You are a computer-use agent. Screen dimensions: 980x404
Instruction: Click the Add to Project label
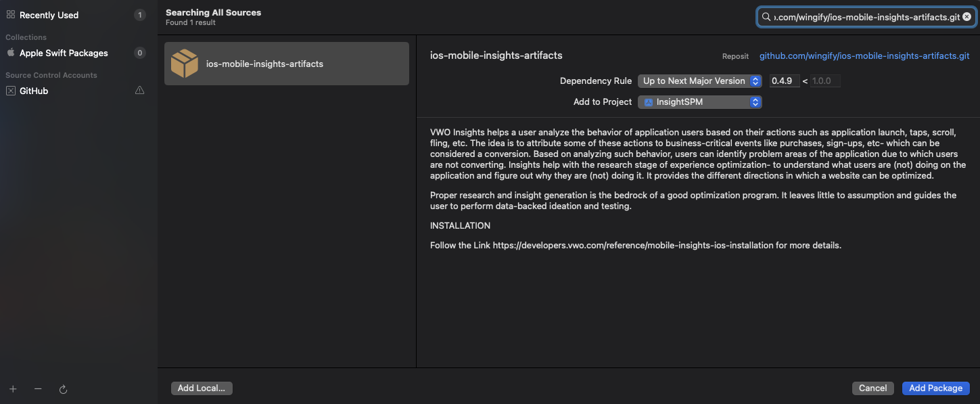point(603,102)
